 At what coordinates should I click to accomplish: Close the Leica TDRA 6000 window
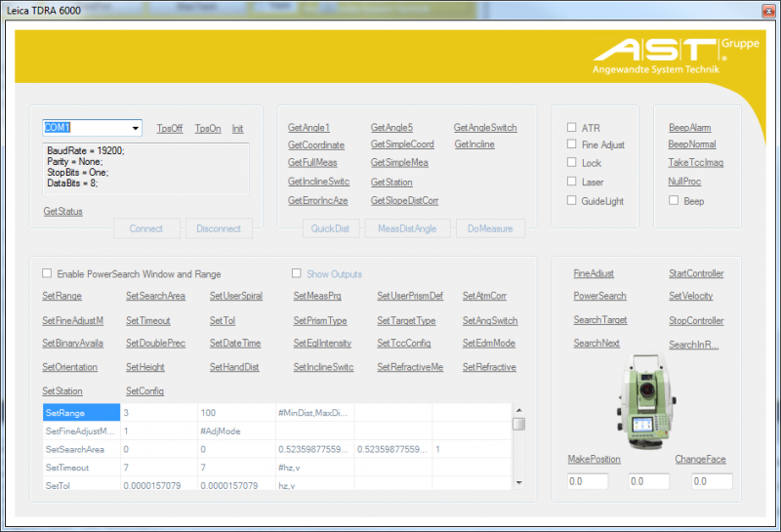pyautogui.click(x=768, y=11)
